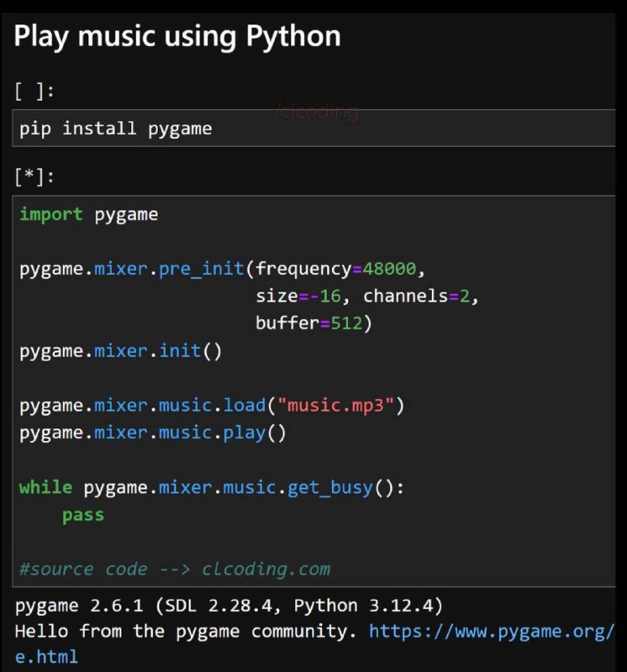Click the 'pygame.mixer.init()' line
Image resolution: width=627 pixels, height=672 pixels.
pyautogui.click(x=120, y=351)
